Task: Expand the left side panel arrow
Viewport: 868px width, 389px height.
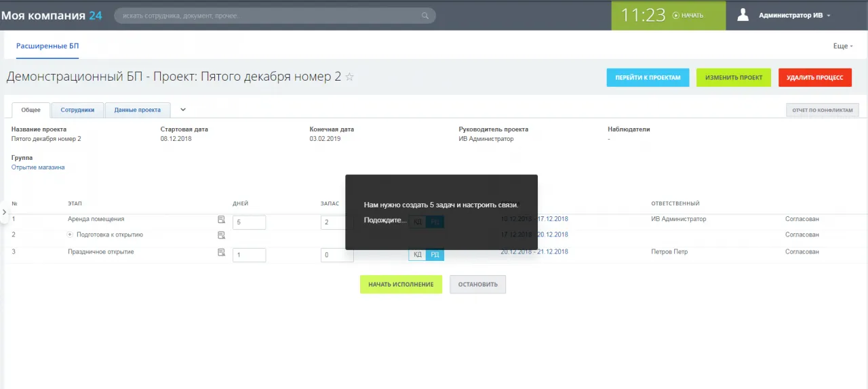Action: click(x=4, y=212)
